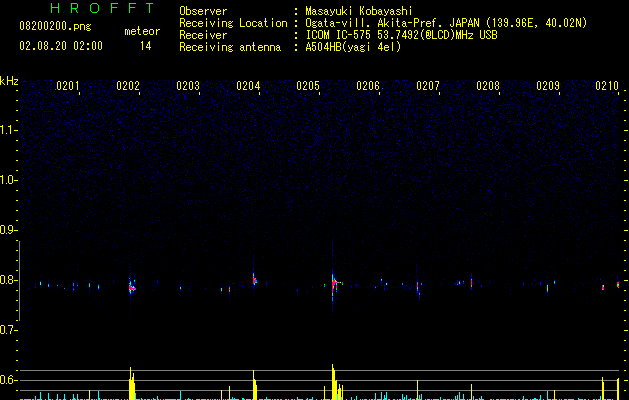Viewport: 629px width, 400px height.
Task: Click the HROFFT title text
Action: point(103,8)
